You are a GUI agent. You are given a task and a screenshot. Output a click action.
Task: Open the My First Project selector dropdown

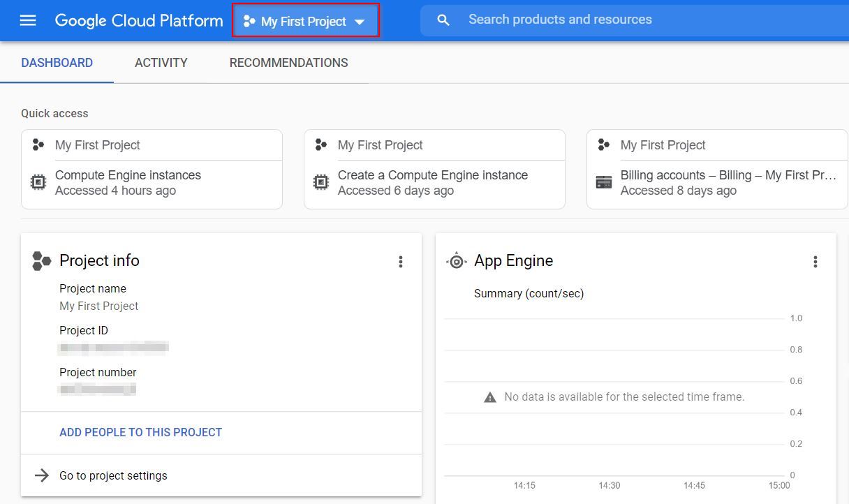coord(305,20)
